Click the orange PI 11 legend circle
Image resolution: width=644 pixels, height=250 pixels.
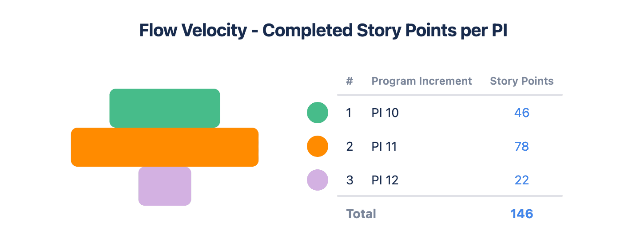[318, 146]
